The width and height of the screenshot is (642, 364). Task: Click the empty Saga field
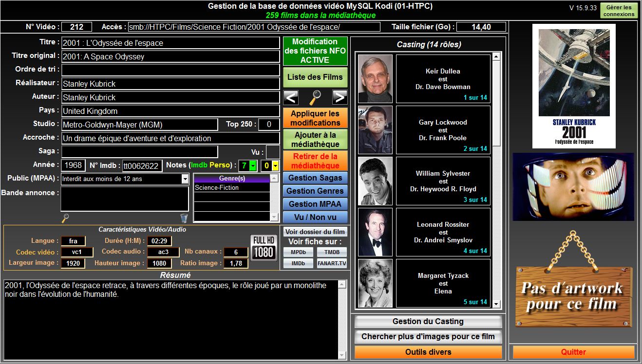pyautogui.click(x=139, y=152)
